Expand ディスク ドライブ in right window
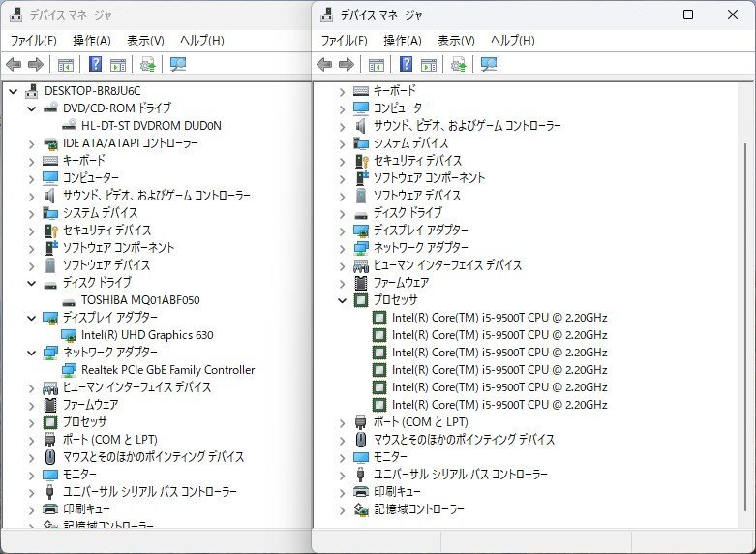Image resolution: width=756 pixels, height=554 pixels. pyautogui.click(x=343, y=213)
